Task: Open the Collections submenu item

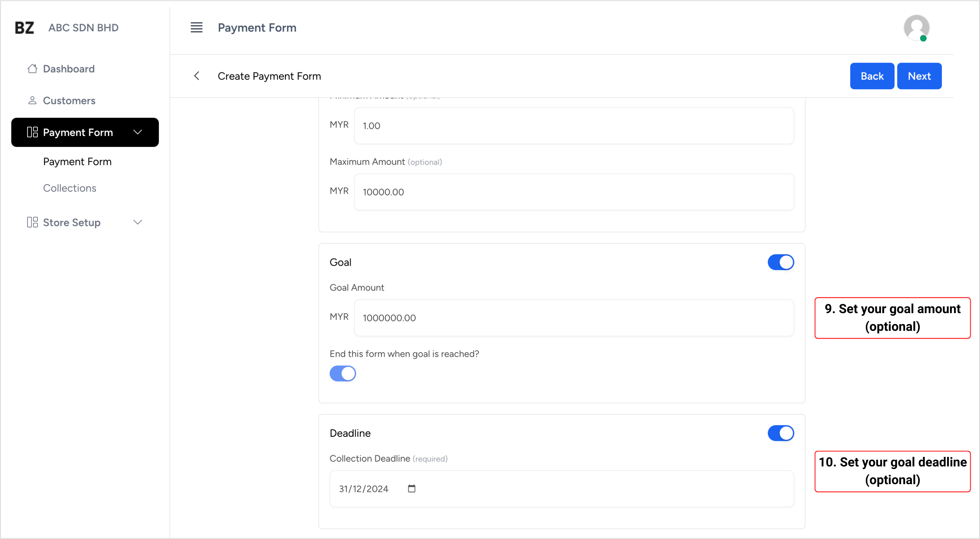Action: (x=70, y=188)
